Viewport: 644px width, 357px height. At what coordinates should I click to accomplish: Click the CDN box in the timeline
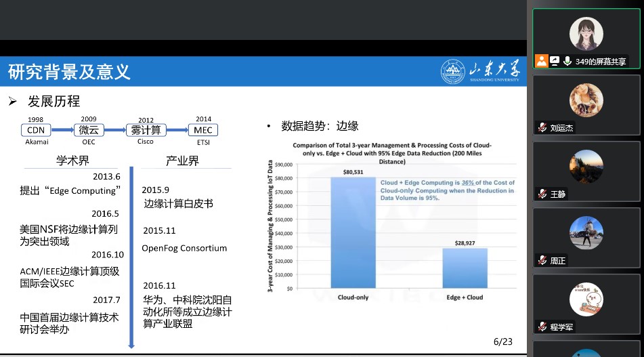(x=36, y=130)
